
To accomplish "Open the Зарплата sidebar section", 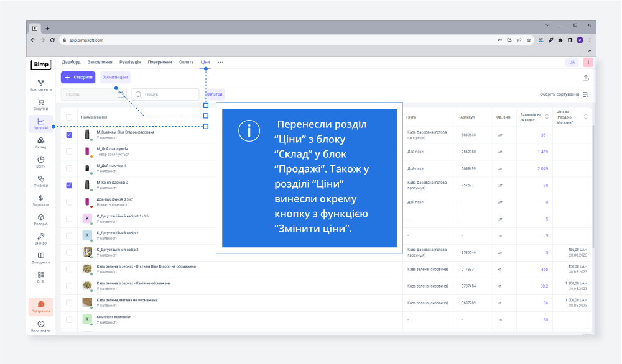I will [40, 200].
